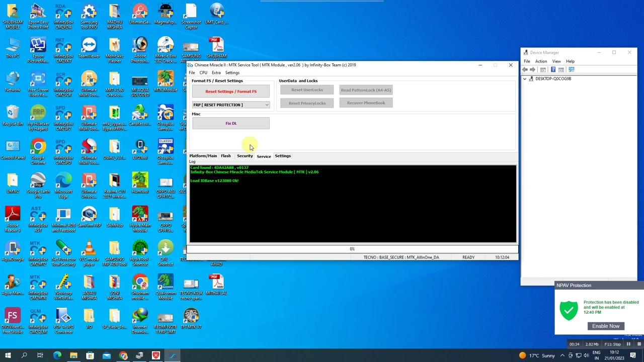
Task: Open VLC media player shortcut
Action: point(89,253)
